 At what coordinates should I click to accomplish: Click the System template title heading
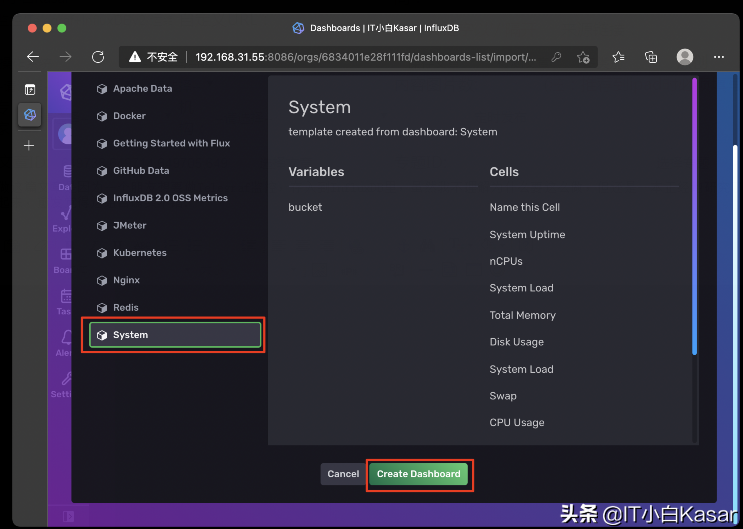[x=319, y=107]
